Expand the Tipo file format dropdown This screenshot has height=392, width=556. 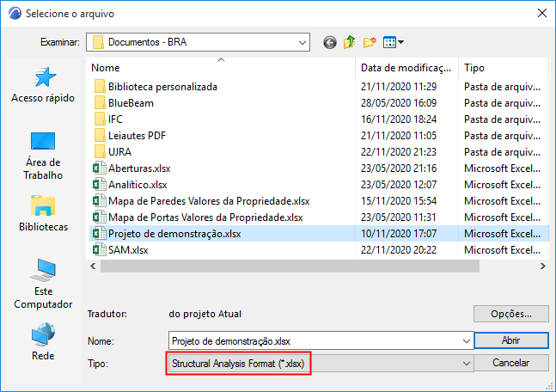point(467,364)
